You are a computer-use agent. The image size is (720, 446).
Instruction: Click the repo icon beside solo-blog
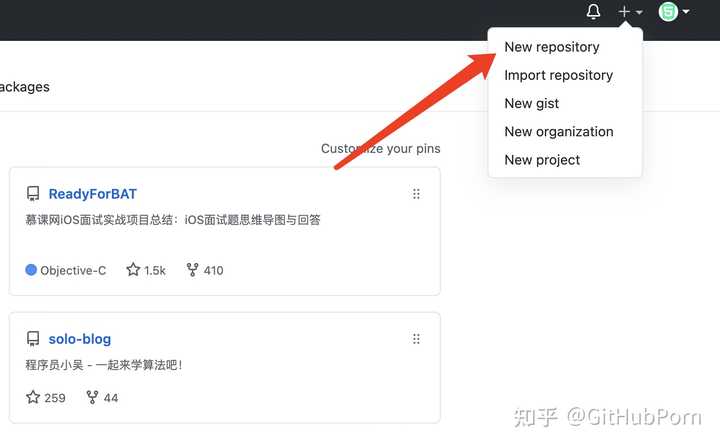click(x=33, y=339)
